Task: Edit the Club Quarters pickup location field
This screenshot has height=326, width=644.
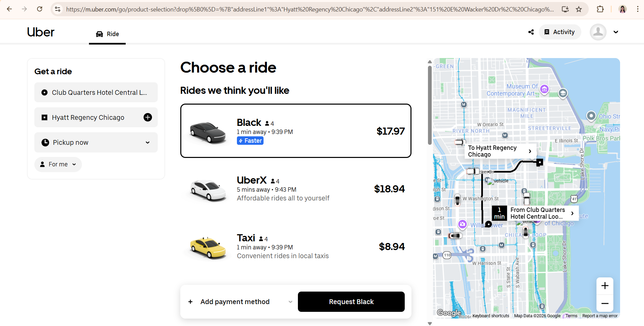Action: (x=96, y=92)
